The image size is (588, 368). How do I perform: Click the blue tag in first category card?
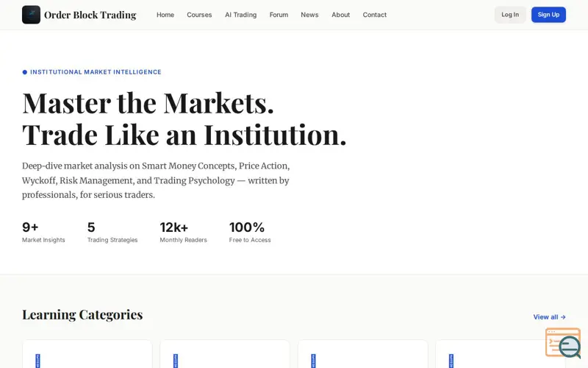point(38,361)
